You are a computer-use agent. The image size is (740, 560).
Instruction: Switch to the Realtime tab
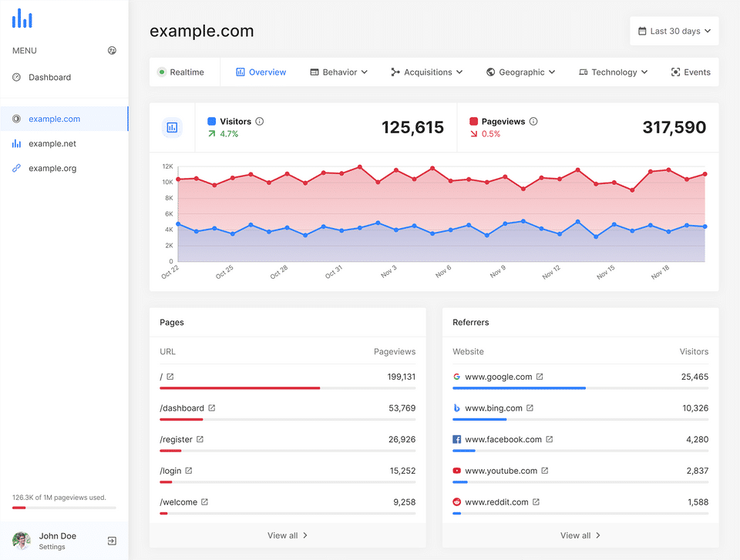coord(181,72)
